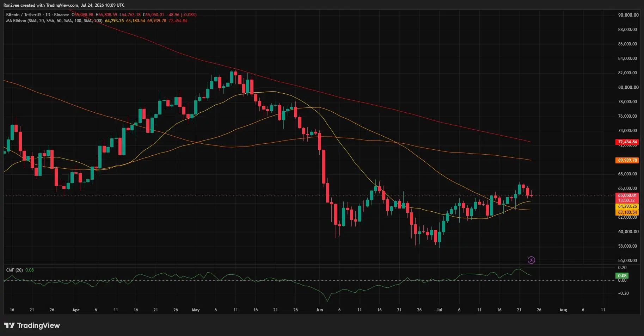Screen dimensions: 644x336
Task: Click the 86,000.00 price axis label
Action: [x=627, y=44]
